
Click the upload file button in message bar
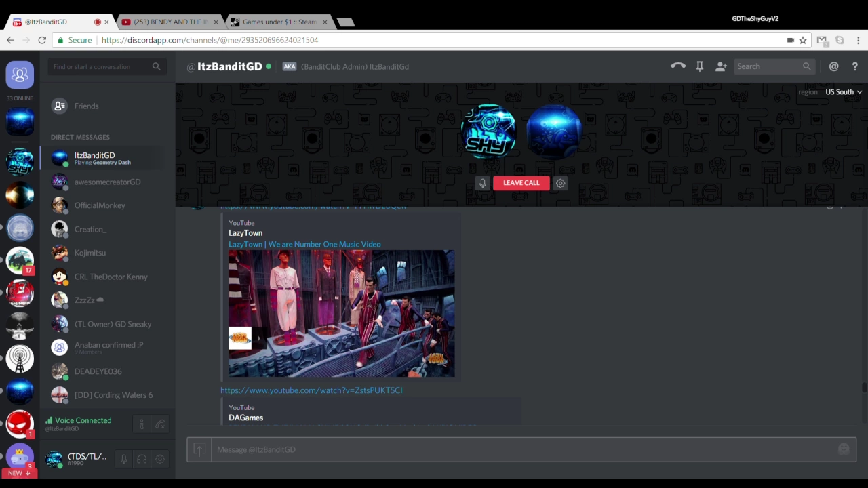[199, 449]
